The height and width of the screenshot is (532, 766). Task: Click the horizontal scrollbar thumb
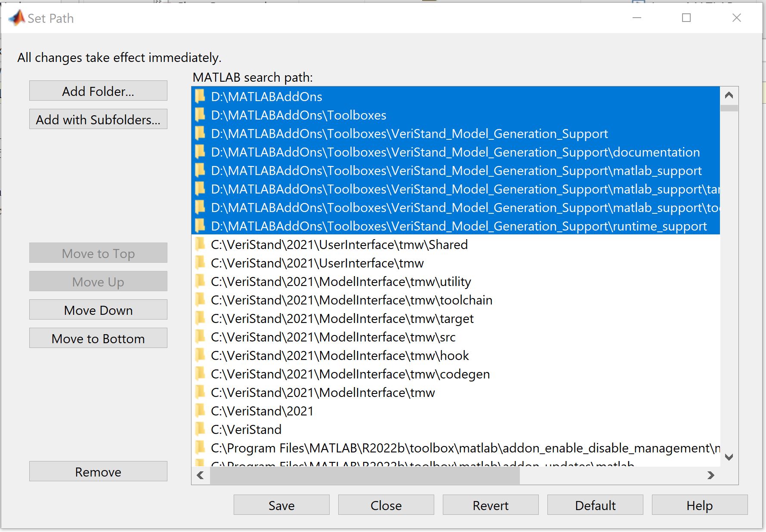[x=364, y=475]
